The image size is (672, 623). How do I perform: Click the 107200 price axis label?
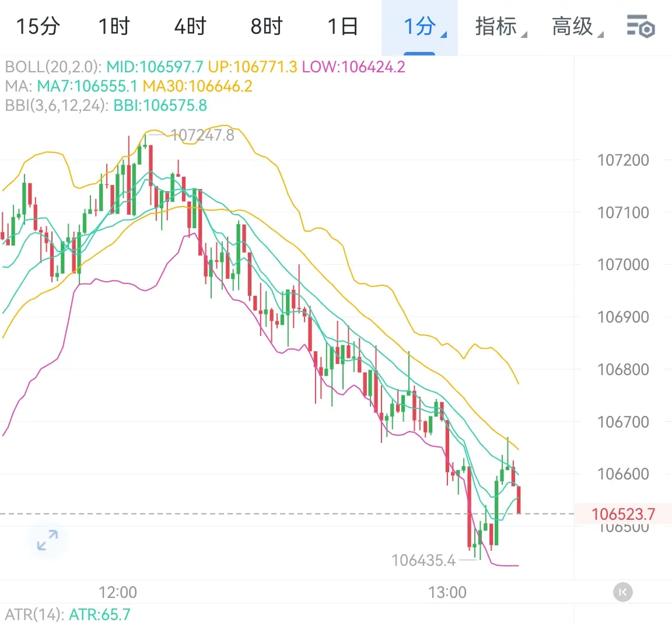pyautogui.click(x=623, y=160)
